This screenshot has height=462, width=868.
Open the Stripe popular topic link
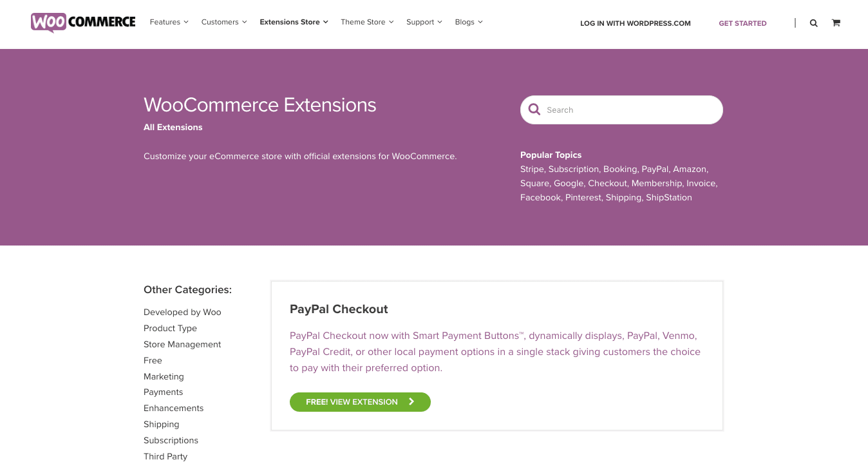pos(532,169)
